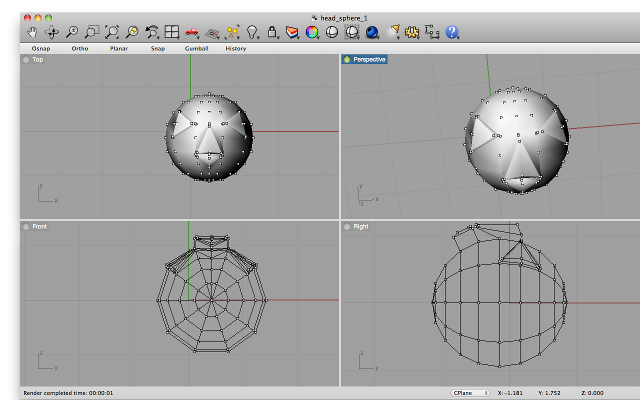Click the Zoom dynamic magnifier icon
This screenshot has height=400, width=640.
[x=72, y=32]
